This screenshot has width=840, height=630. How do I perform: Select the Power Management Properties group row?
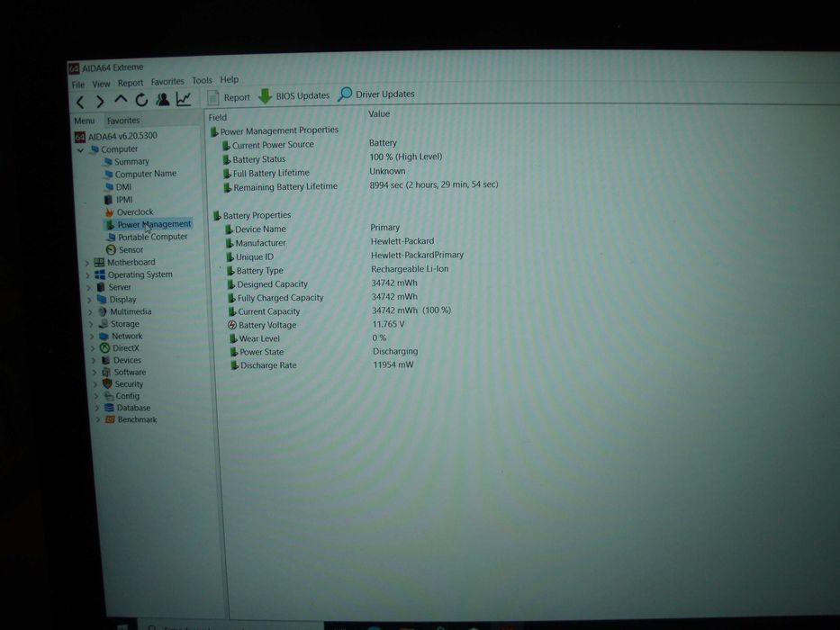tap(275, 130)
